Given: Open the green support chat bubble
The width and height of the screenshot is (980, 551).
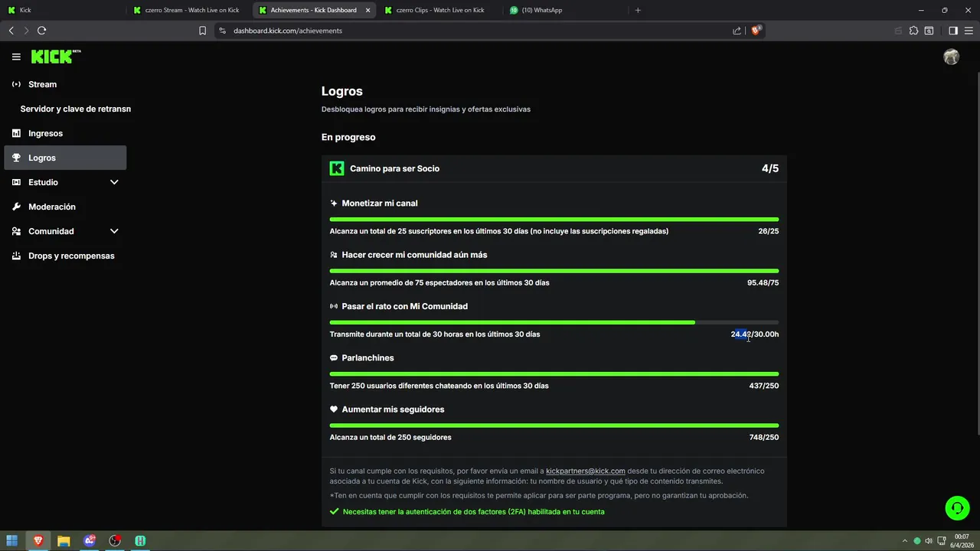Looking at the screenshot, I should (x=956, y=508).
